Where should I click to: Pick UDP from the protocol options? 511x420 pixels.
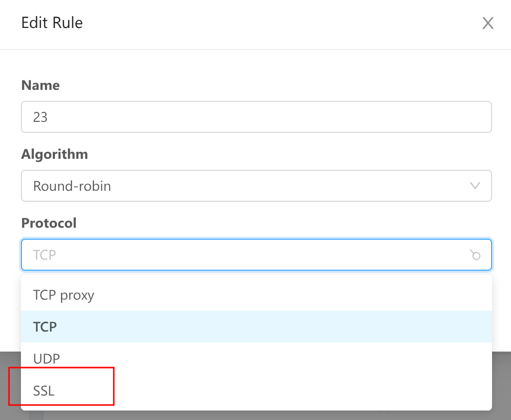click(x=256, y=359)
